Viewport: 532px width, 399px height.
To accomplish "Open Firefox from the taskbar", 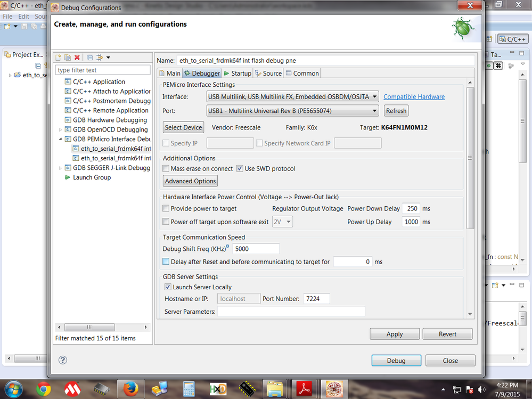I will point(130,389).
